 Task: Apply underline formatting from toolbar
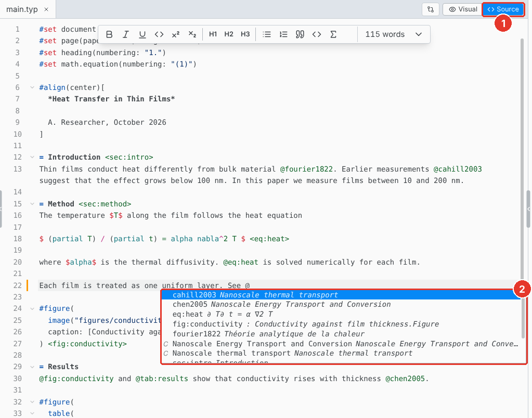coord(142,34)
